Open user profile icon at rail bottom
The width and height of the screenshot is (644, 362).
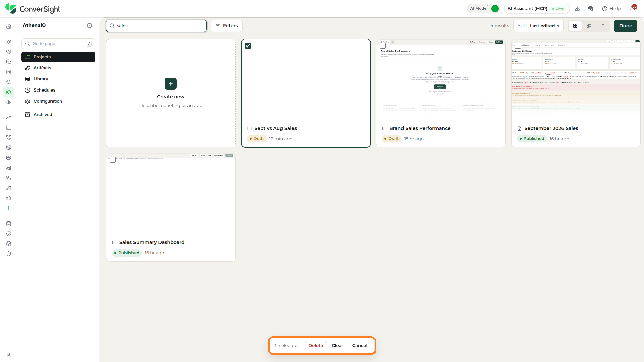pyautogui.click(x=9, y=355)
